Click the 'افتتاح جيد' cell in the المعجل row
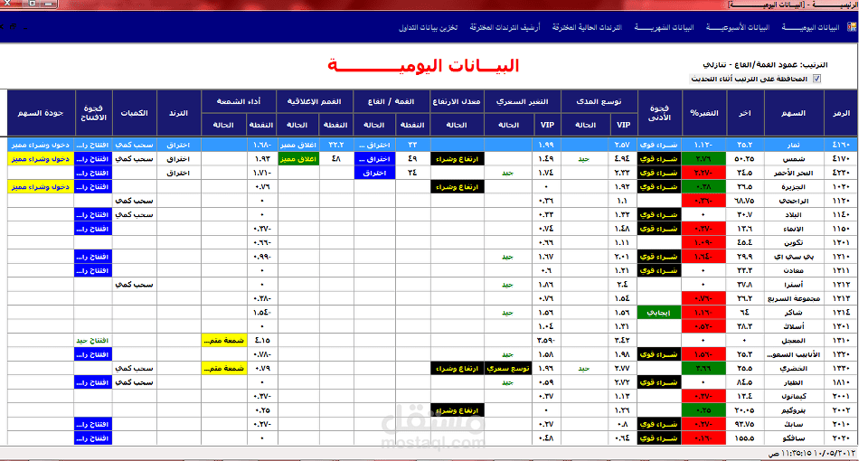This screenshot has width=868, height=461. [93, 341]
